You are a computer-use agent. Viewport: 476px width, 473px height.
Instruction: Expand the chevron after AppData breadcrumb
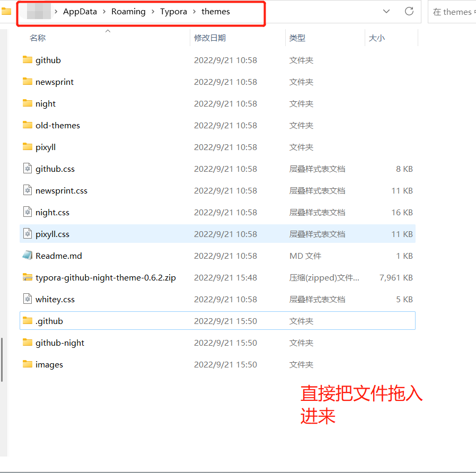pyautogui.click(x=104, y=12)
